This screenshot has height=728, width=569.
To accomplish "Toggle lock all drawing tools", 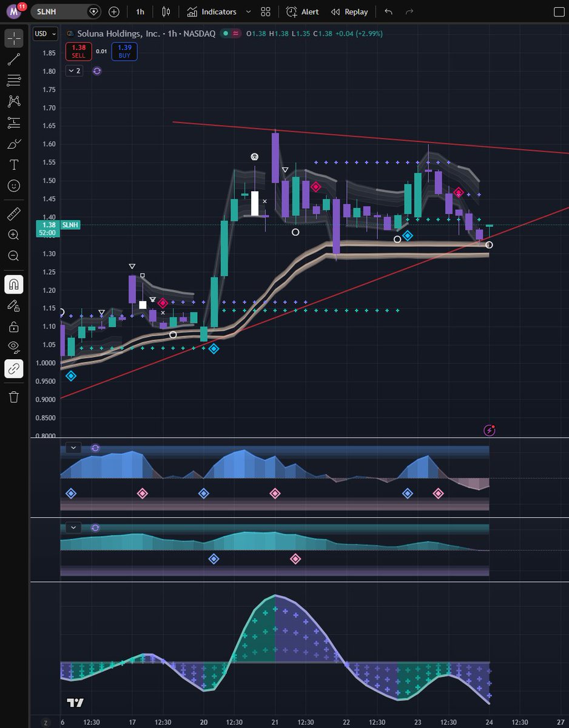I will pos(14,327).
